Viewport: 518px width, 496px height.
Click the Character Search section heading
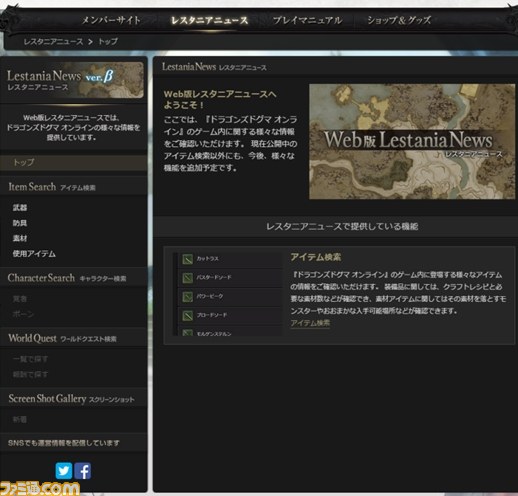[x=67, y=278]
